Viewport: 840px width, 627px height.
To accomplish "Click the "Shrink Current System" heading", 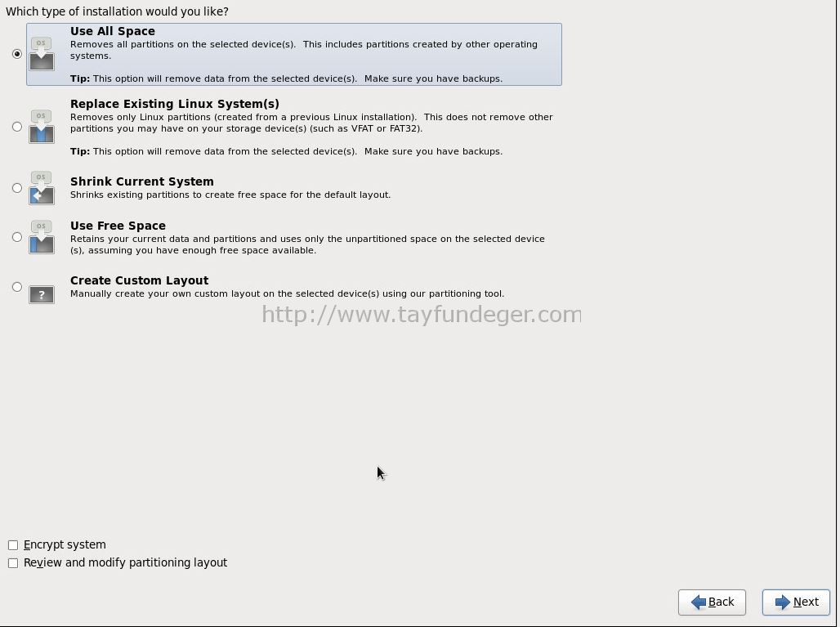I will point(142,181).
